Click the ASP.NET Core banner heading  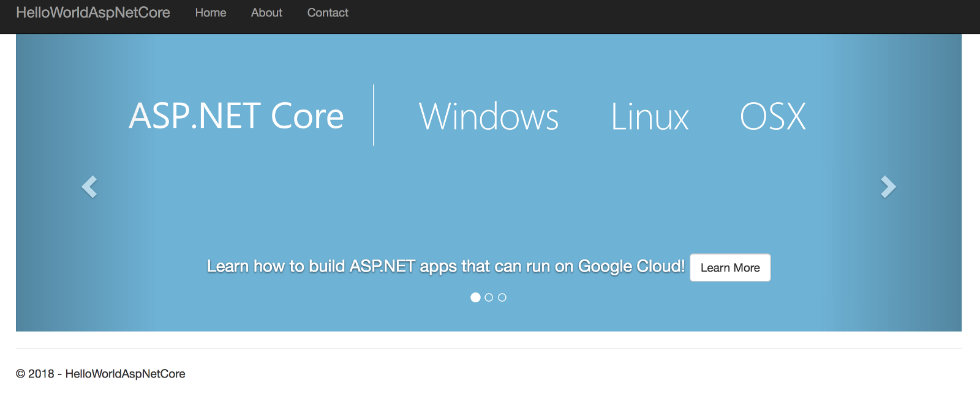pos(236,116)
